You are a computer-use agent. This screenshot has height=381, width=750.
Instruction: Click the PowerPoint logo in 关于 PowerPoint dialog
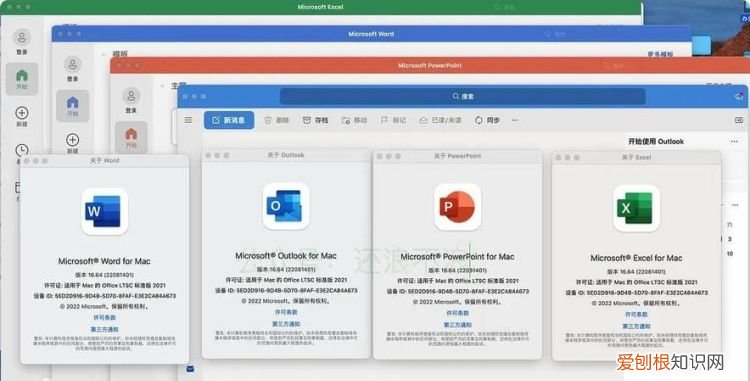point(457,207)
